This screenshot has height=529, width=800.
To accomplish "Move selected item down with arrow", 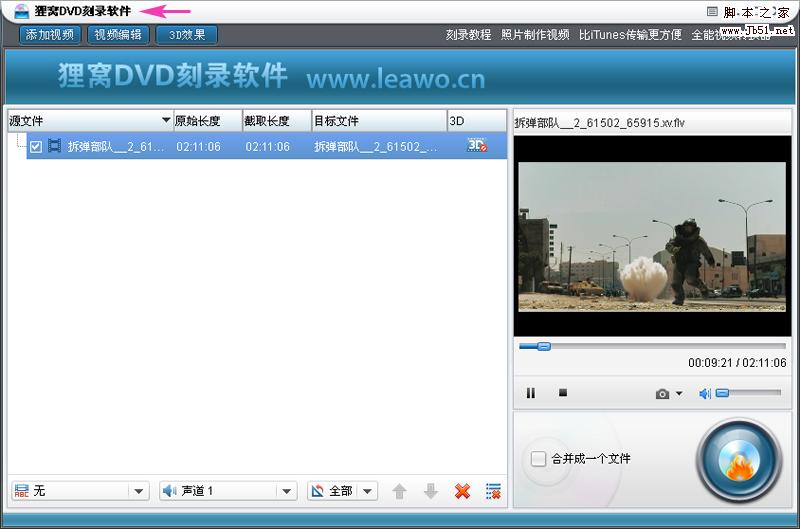I will pos(431,491).
